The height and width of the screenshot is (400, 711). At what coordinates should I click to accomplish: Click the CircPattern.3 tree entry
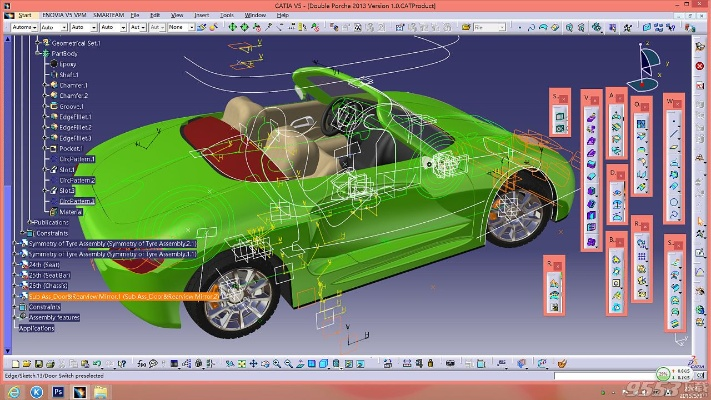point(77,201)
